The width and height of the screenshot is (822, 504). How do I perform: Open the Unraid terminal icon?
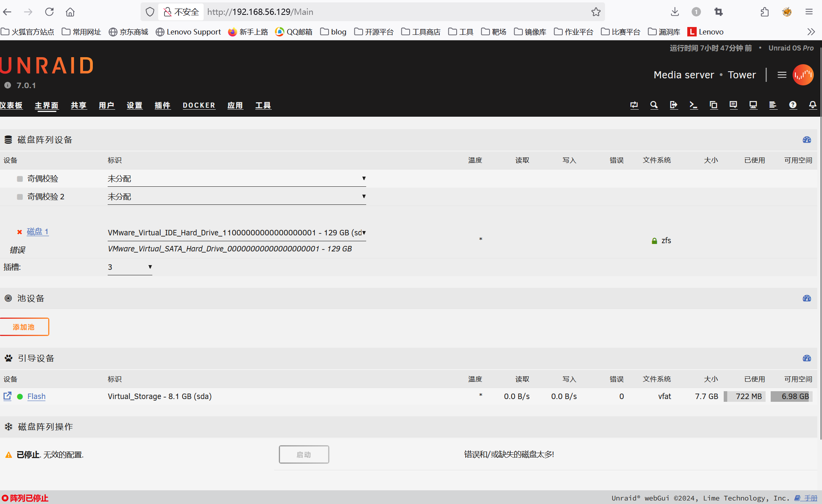(694, 105)
